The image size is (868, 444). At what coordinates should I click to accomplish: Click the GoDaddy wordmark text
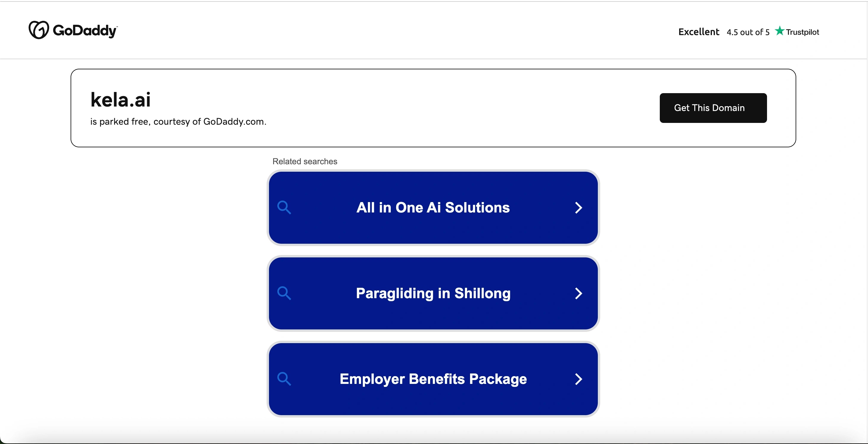[x=85, y=31]
